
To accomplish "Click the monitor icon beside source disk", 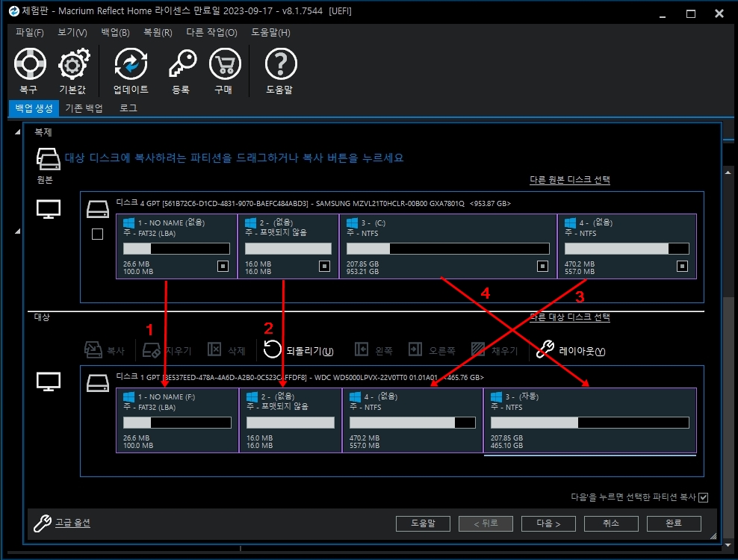I will click(x=49, y=209).
